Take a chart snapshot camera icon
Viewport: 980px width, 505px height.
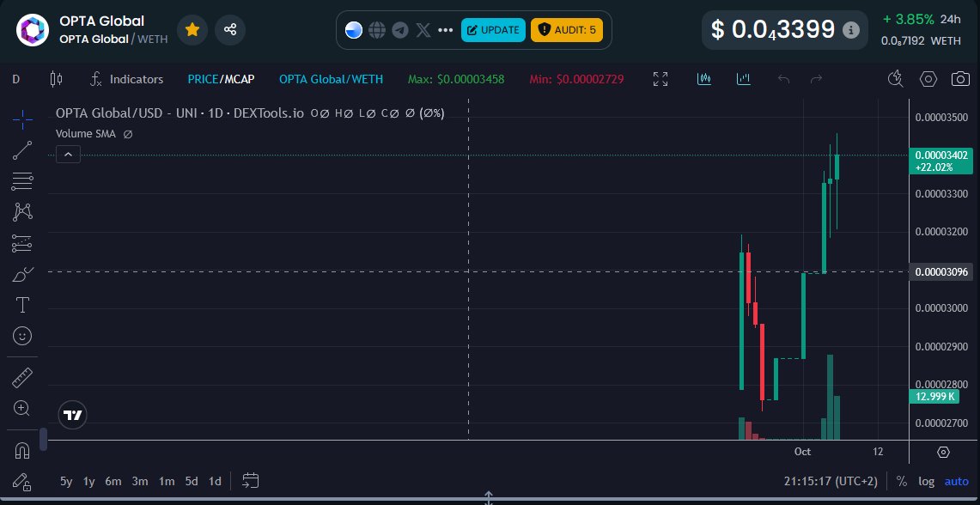(x=960, y=79)
